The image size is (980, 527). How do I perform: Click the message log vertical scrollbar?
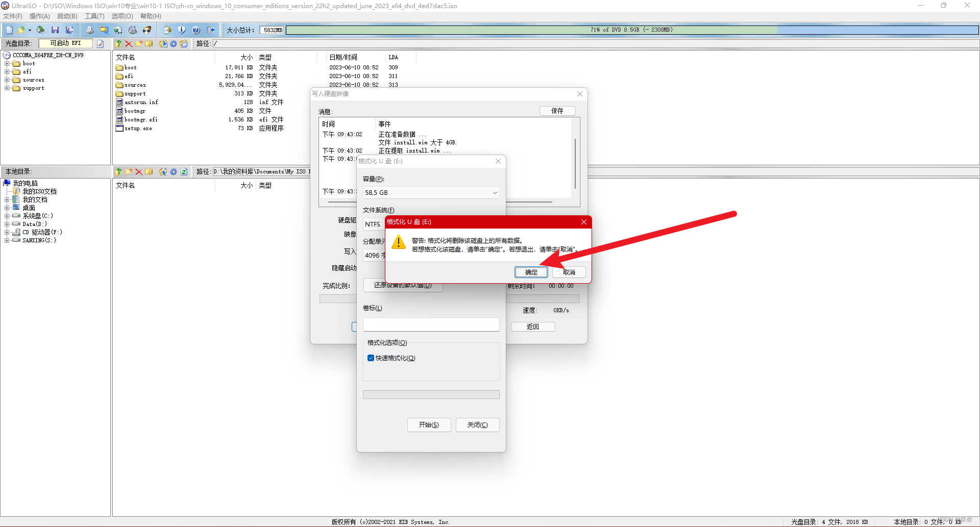tap(575, 163)
